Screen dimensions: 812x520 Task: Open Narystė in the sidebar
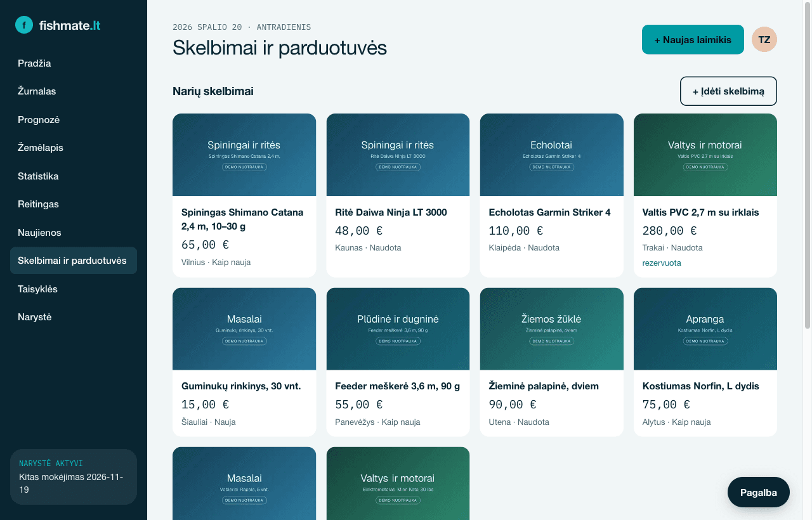[x=74, y=317]
